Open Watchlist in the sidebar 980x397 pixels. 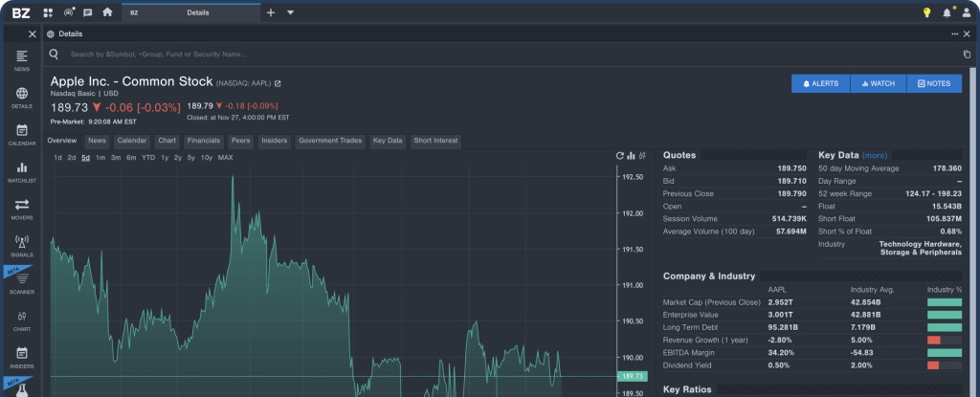pos(22,172)
